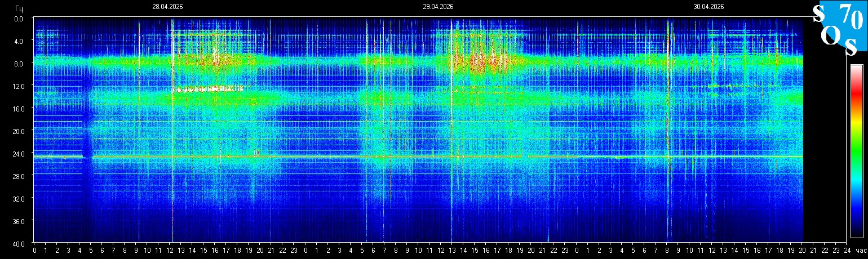Click hour 8 label under 30.04.2026

[x=667, y=250]
